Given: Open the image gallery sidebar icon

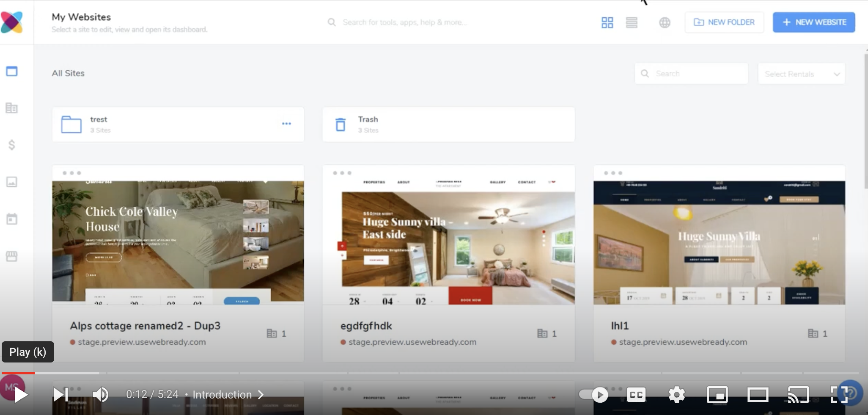Looking at the screenshot, I should coord(12,182).
